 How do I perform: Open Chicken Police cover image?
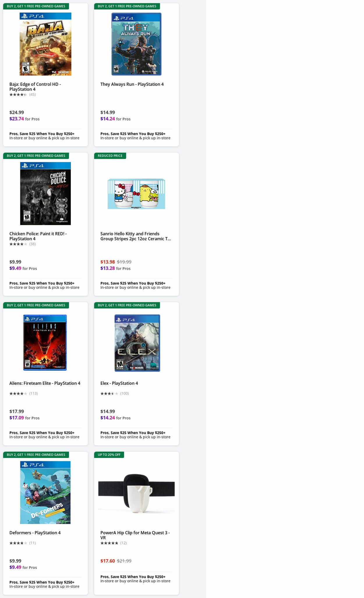coord(45,193)
